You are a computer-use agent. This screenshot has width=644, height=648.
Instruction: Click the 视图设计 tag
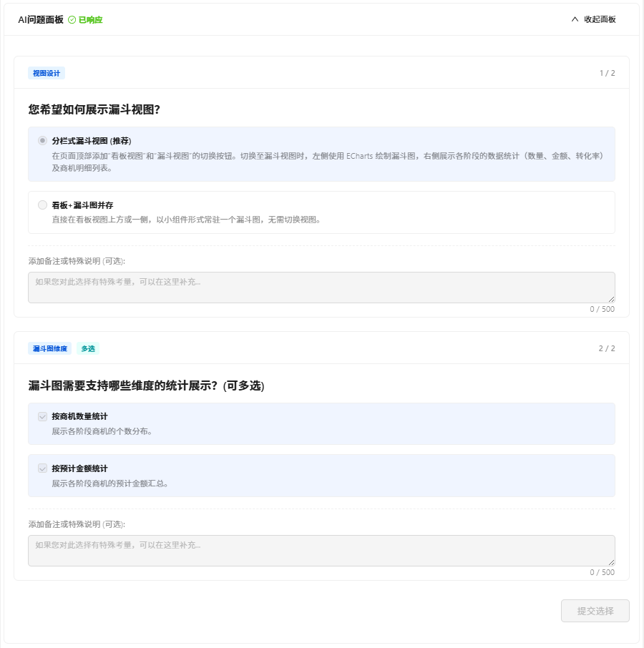[47, 73]
